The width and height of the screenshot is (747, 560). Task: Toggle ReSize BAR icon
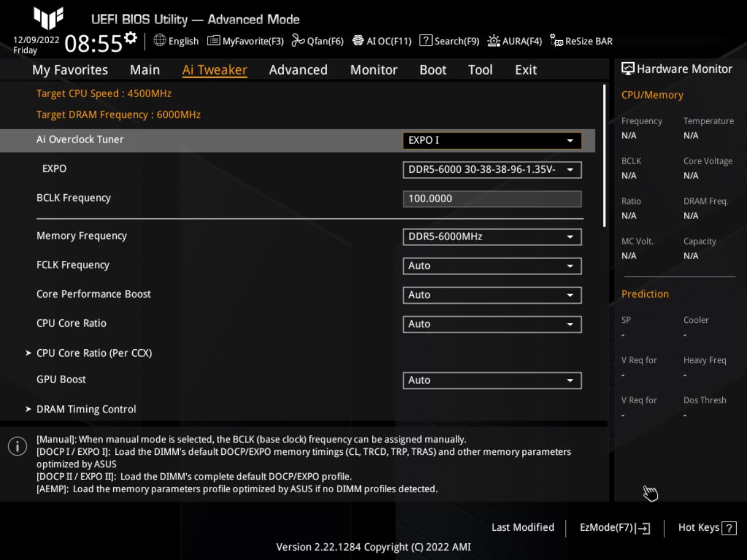(x=556, y=40)
